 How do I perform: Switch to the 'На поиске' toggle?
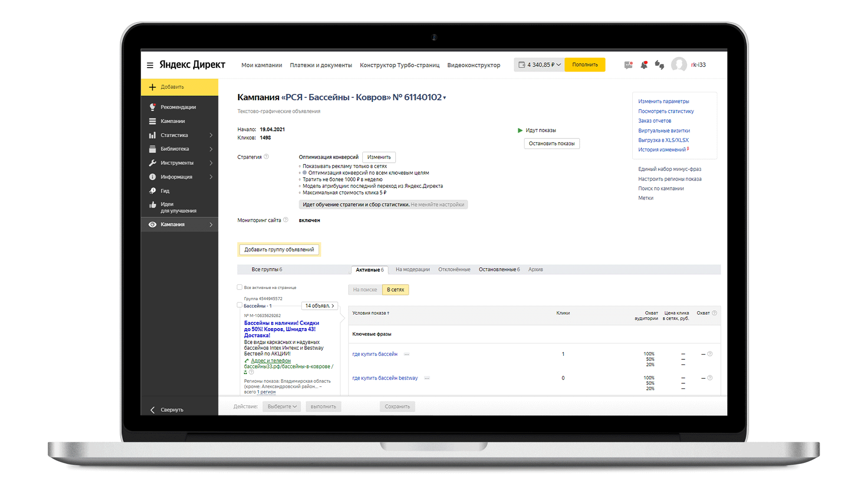pos(365,289)
